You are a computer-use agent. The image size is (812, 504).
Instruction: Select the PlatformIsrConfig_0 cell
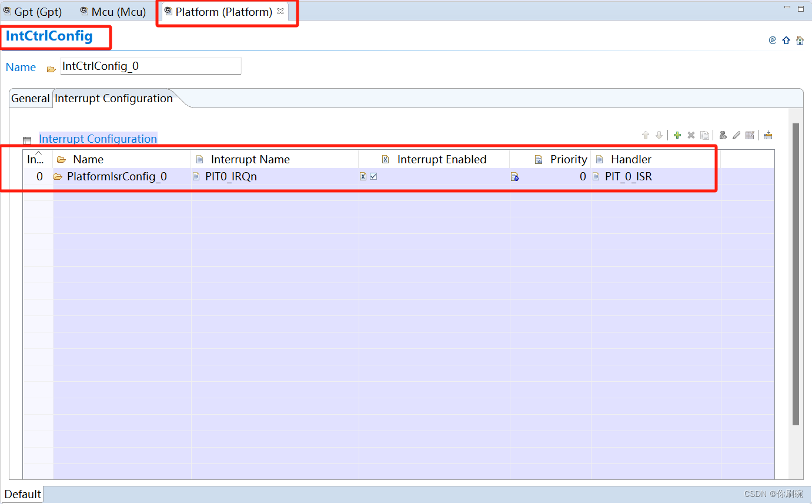[122, 177]
